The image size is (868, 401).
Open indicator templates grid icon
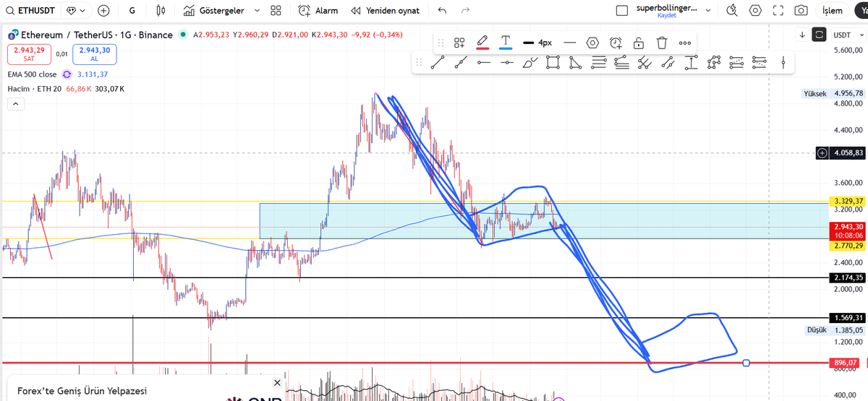[x=276, y=11]
